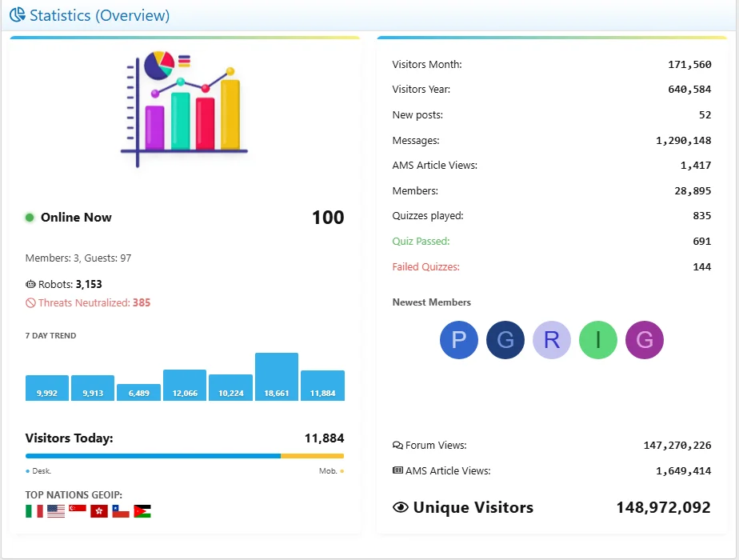
Task: Click the Italy flag icon
Action: 34,510
